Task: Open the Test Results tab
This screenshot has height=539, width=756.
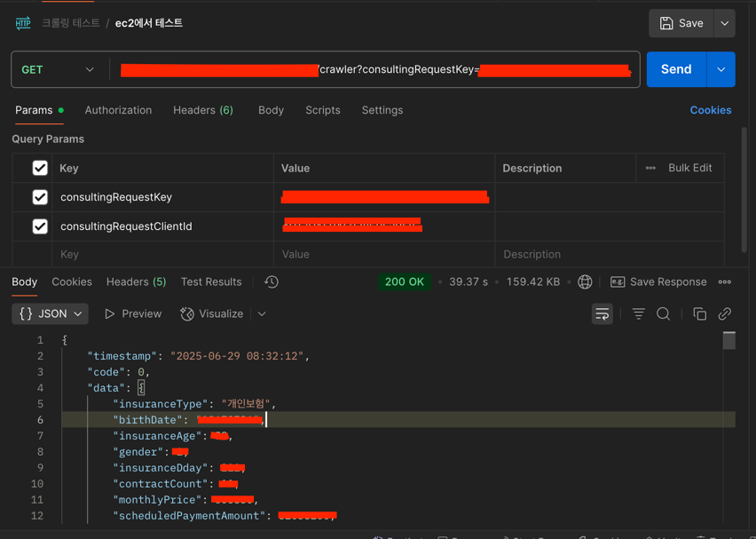Action: pyautogui.click(x=211, y=281)
